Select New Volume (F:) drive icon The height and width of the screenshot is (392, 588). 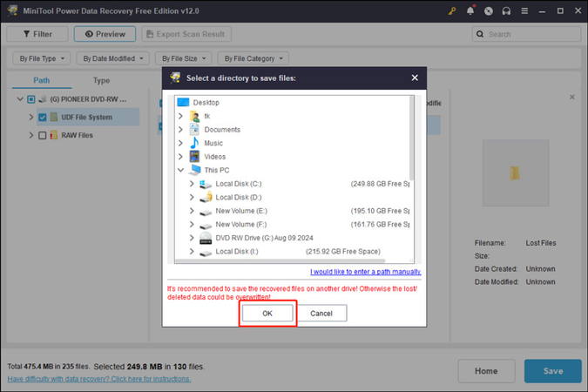(x=206, y=226)
